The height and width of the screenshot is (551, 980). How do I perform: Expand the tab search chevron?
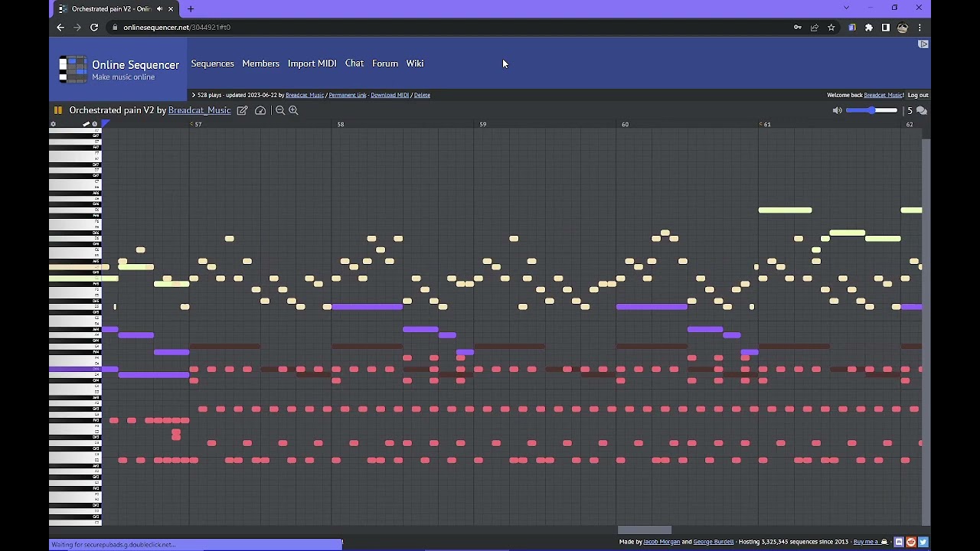(x=846, y=8)
